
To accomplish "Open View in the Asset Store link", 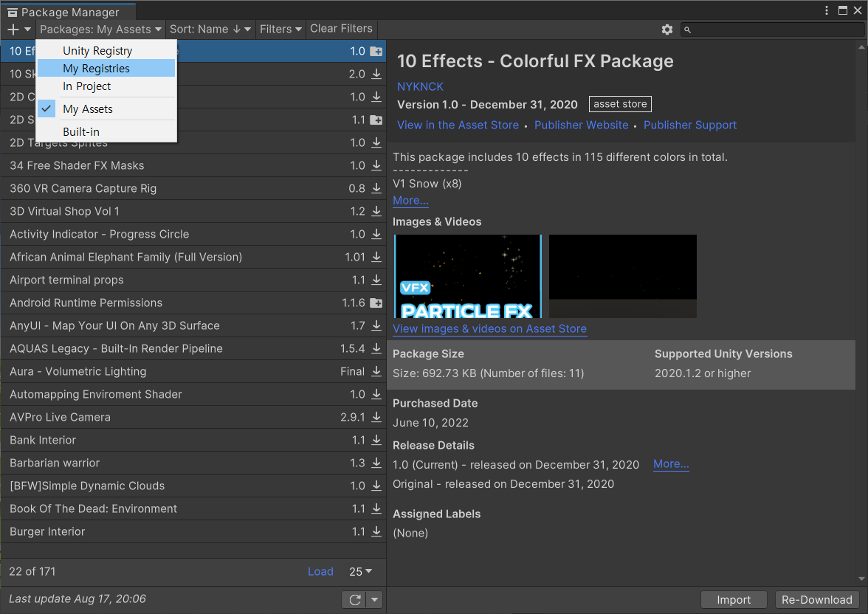I will (458, 125).
